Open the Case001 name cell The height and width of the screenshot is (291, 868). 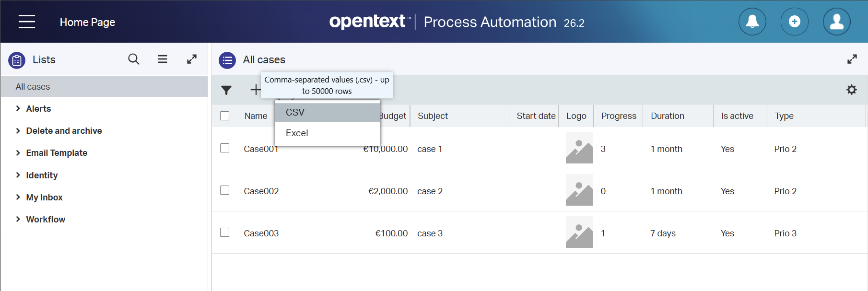[x=261, y=149]
